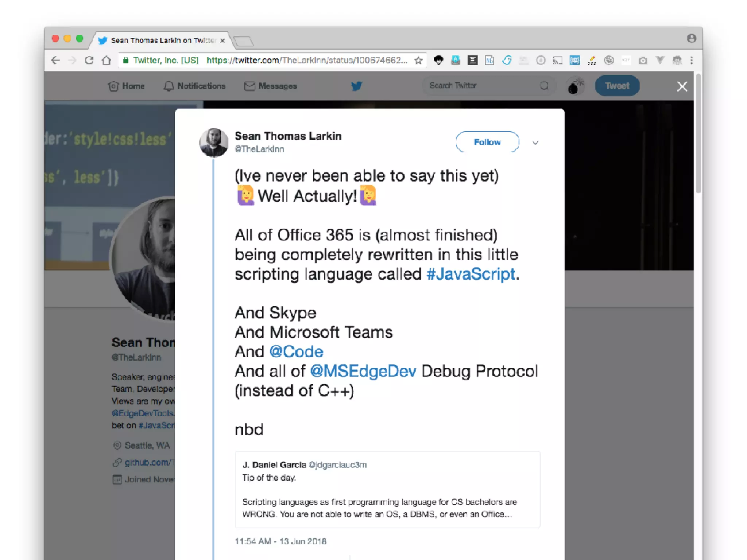Open the Notifications nav item
747x560 pixels.
click(194, 86)
